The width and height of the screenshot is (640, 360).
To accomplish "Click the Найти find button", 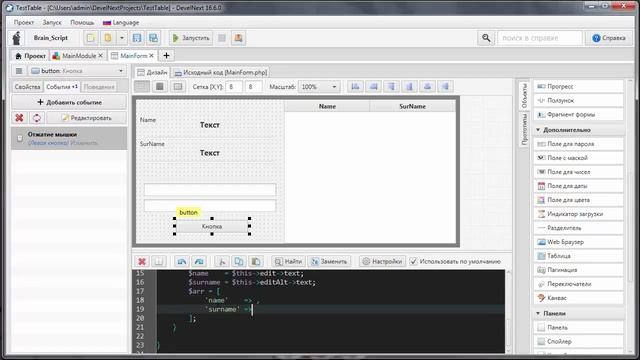I will [288, 261].
